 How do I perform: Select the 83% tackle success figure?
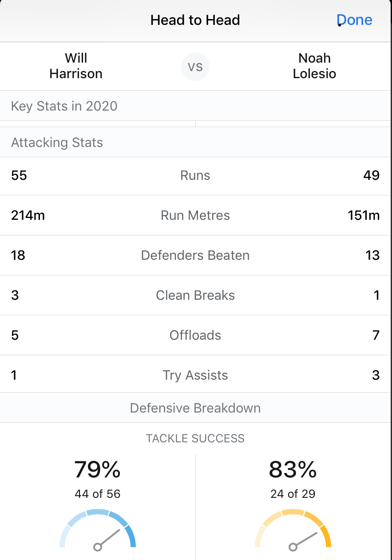(x=293, y=469)
